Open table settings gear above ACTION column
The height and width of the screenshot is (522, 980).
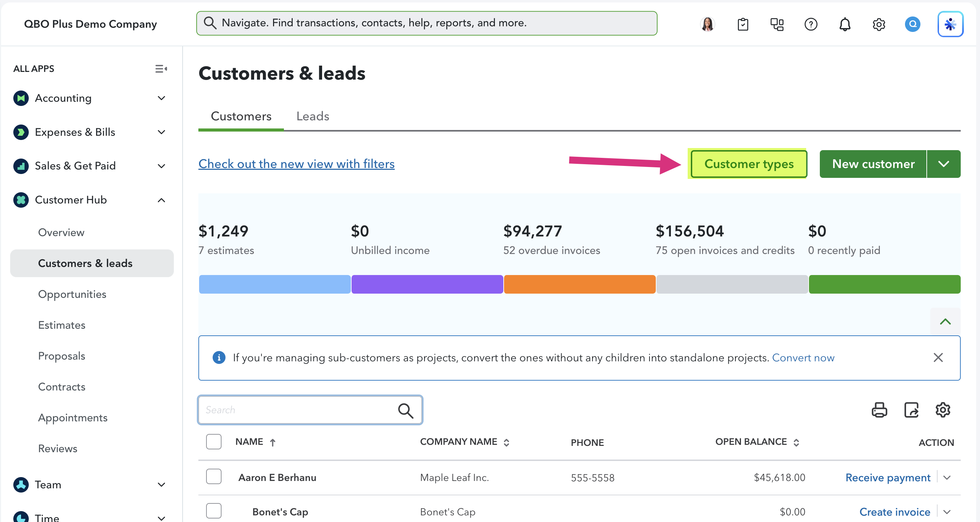pyautogui.click(x=943, y=410)
